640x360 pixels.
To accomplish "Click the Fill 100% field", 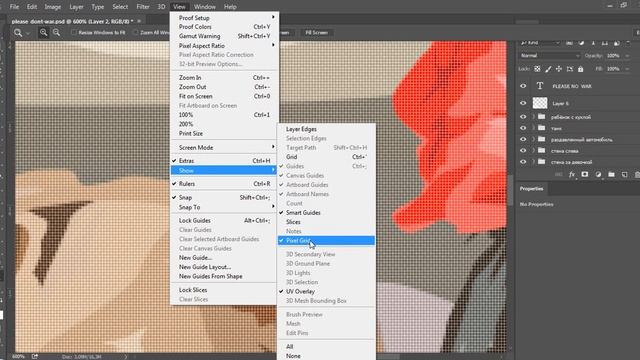I will point(613,69).
